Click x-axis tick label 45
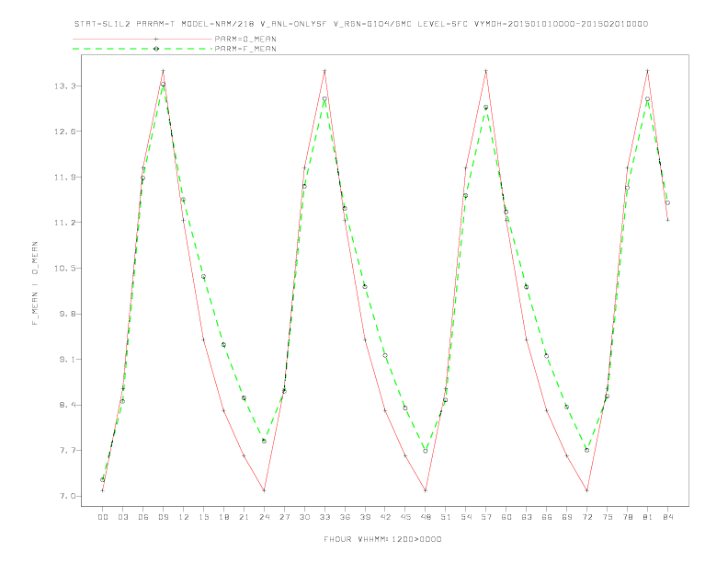 click(405, 517)
